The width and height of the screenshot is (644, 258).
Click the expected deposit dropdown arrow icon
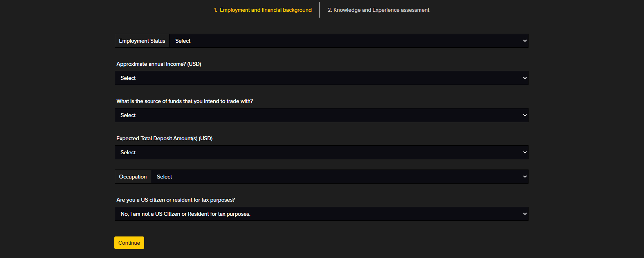tap(525, 152)
